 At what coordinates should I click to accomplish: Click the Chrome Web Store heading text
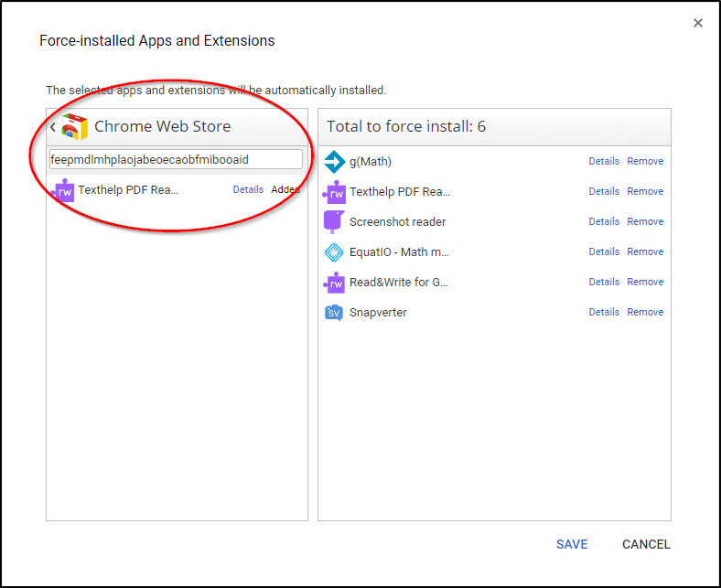(x=162, y=126)
